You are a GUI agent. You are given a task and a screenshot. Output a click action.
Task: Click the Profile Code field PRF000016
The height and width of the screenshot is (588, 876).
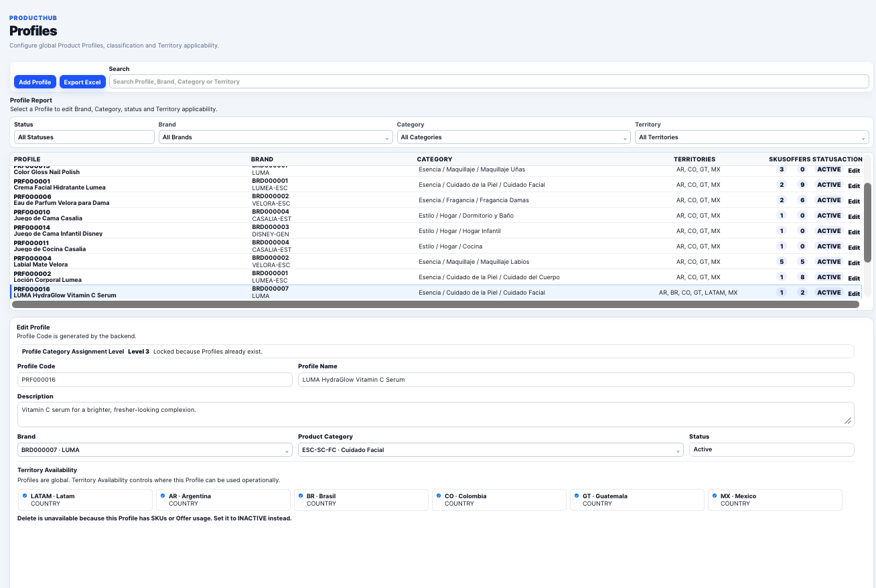click(x=155, y=380)
